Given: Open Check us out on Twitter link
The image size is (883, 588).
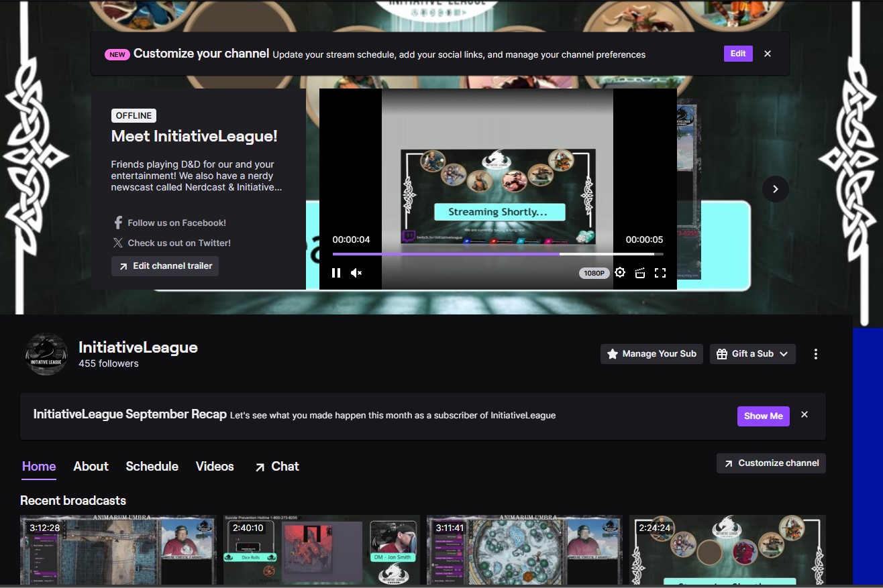Looking at the screenshot, I should (x=172, y=243).
